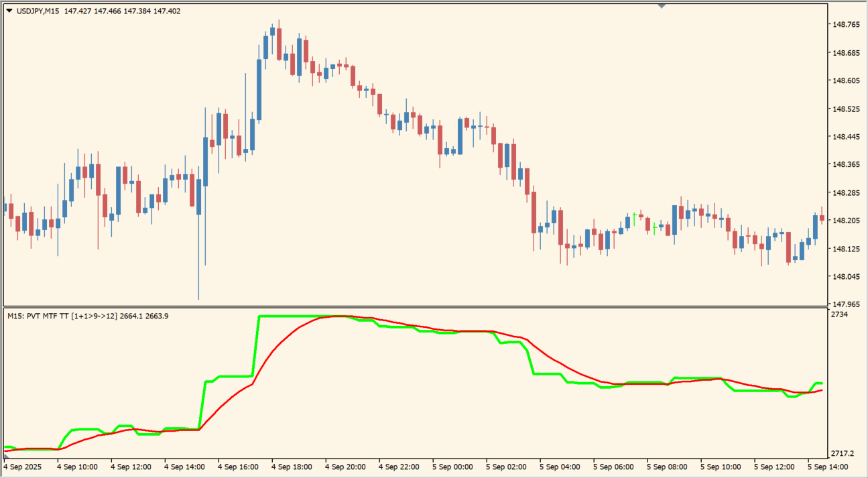This screenshot has height=478, width=868.
Task: Click the 148.125 price axis label
Action: (845, 249)
